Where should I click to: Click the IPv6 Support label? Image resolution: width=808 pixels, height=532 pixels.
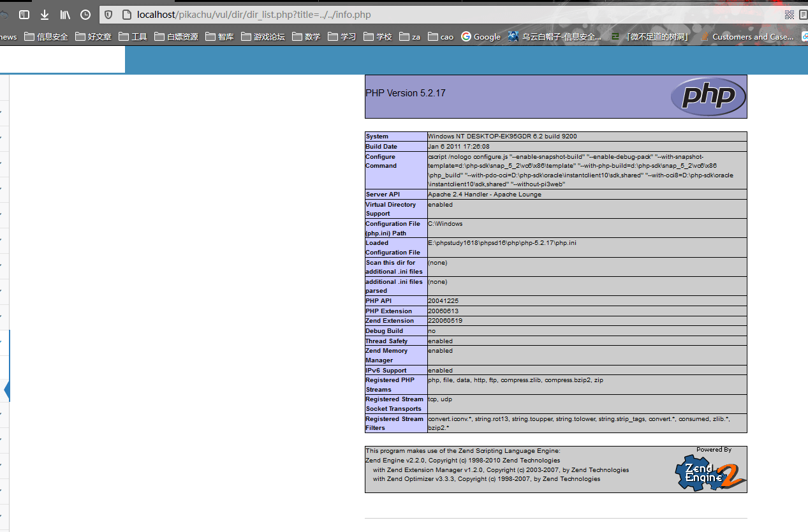386,371
